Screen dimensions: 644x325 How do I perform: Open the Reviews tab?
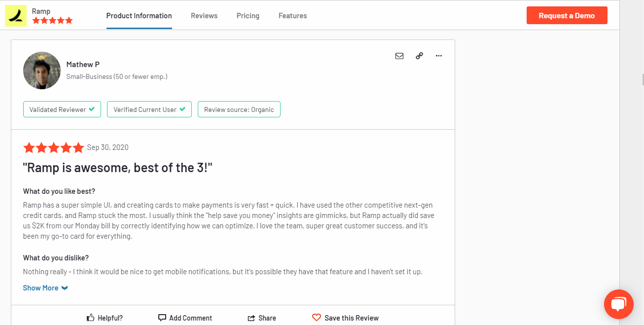click(204, 16)
